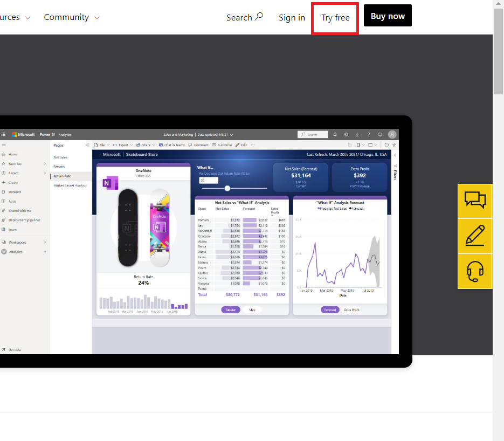504x441 pixels.
Task: Open the app launcher grid icon in Power BI
Action: click(3, 134)
